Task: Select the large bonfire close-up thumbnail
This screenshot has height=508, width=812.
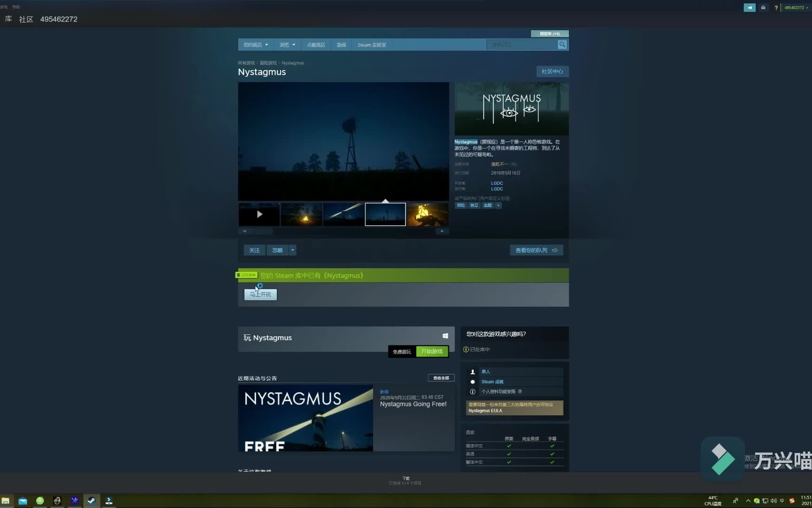Action: tap(428, 214)
